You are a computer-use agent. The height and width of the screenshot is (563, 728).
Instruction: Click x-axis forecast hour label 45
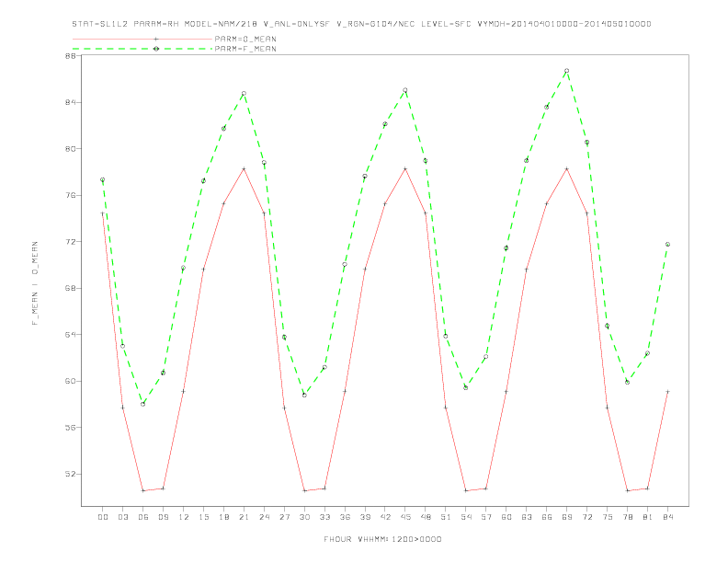tap(405, 517)
